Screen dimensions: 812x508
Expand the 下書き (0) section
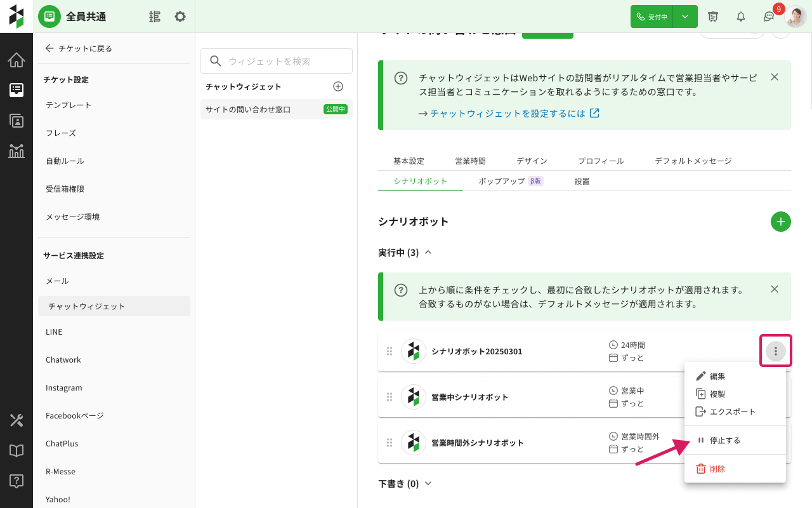coord(428,484)
